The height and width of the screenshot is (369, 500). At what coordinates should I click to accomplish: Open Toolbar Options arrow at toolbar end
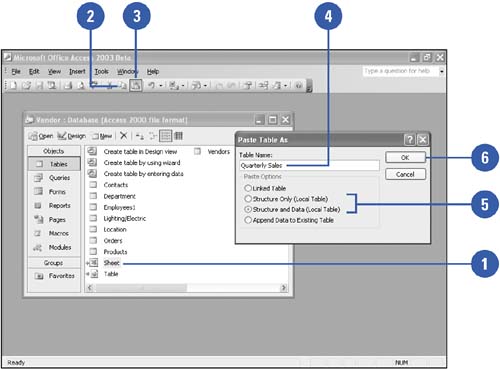[x=309, y=86]
